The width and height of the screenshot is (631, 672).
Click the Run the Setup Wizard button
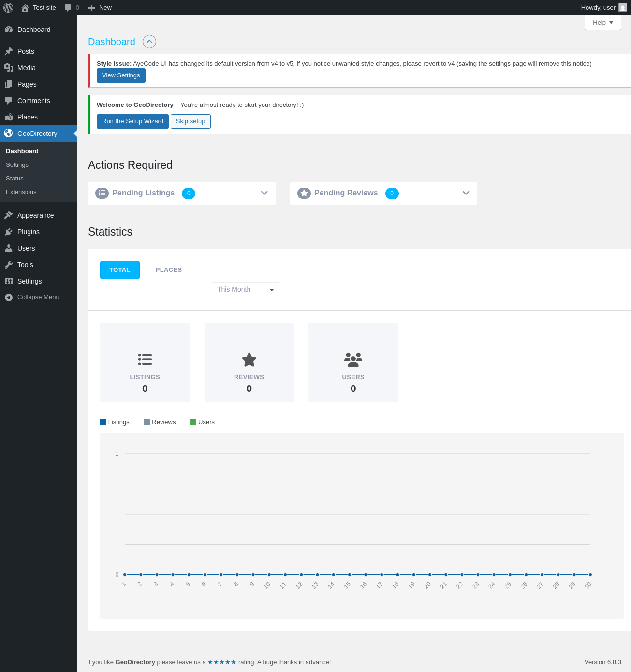click(132, 121)
